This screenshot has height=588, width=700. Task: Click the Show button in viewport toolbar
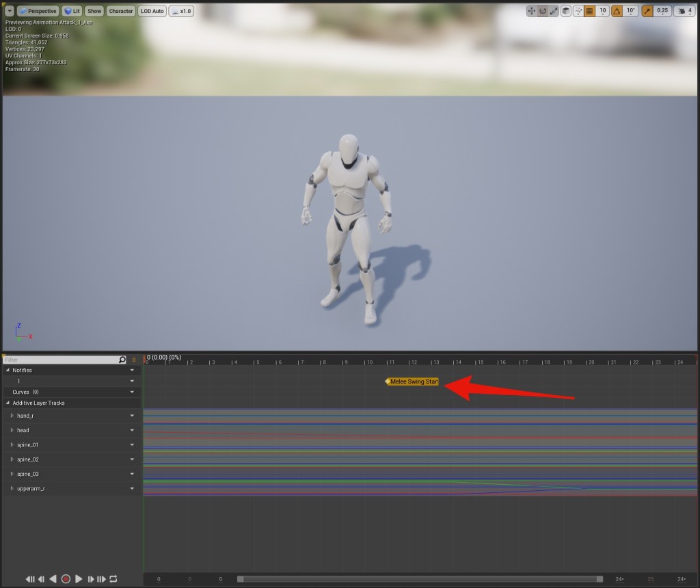pos(94,11)
